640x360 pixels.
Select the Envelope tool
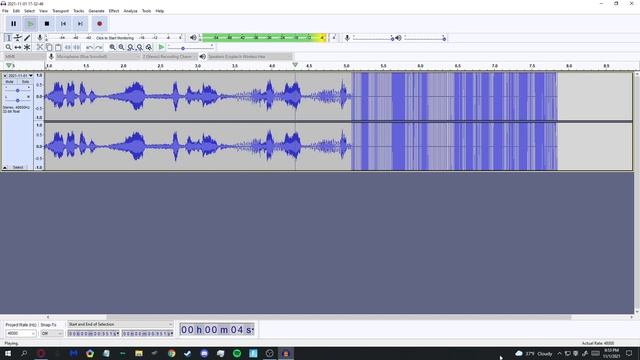[18, 38]
